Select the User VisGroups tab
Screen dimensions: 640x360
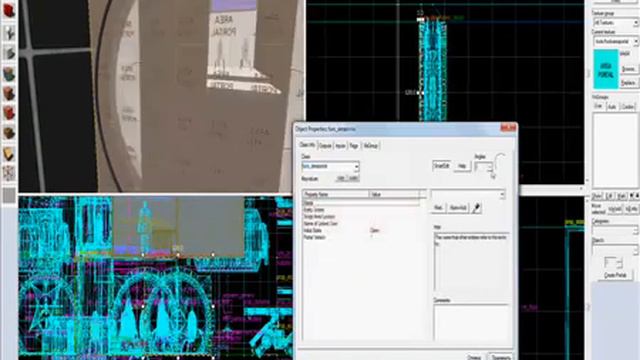pyautogui.click(x=598, y=106)
